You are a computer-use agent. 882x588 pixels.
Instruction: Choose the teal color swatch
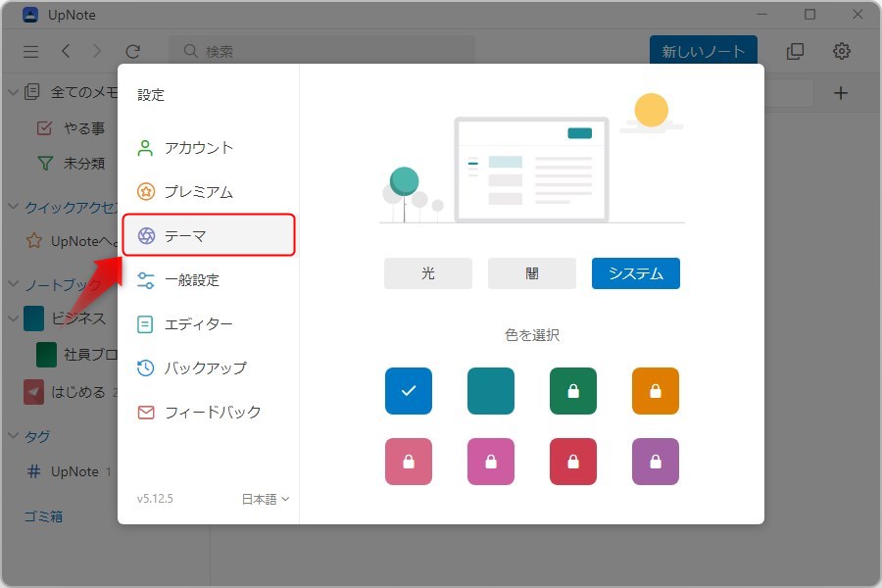tap(491, 391)
